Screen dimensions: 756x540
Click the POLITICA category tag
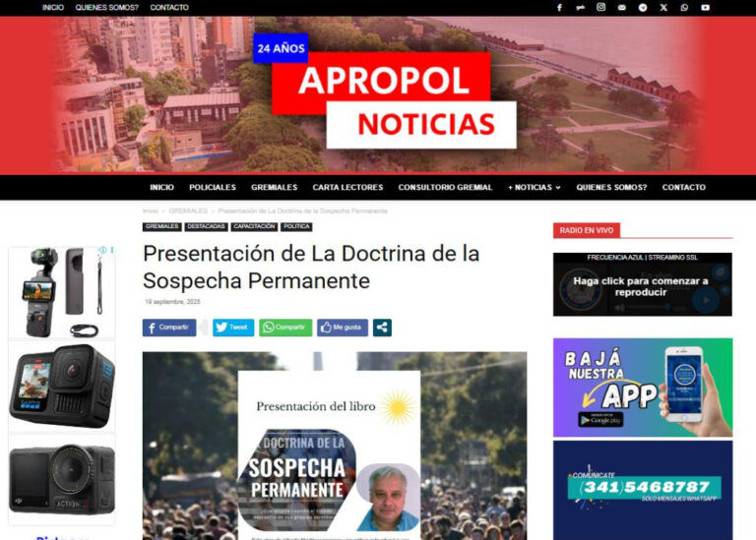pyautogui.click(x=296, y=226)
